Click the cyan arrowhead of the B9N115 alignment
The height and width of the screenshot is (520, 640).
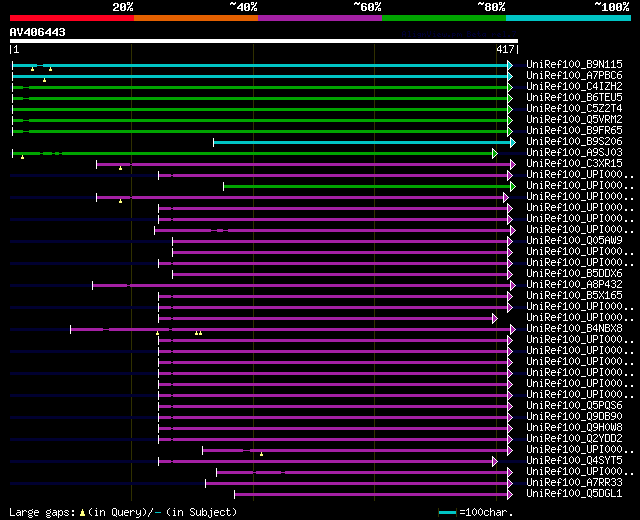click(x=510, y=65)
